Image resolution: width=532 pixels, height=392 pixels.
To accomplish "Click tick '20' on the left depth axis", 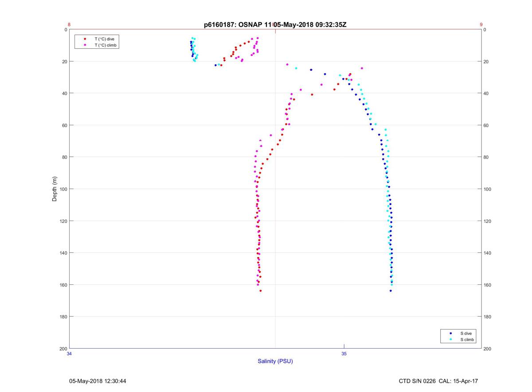I will (x=64, y=62).
